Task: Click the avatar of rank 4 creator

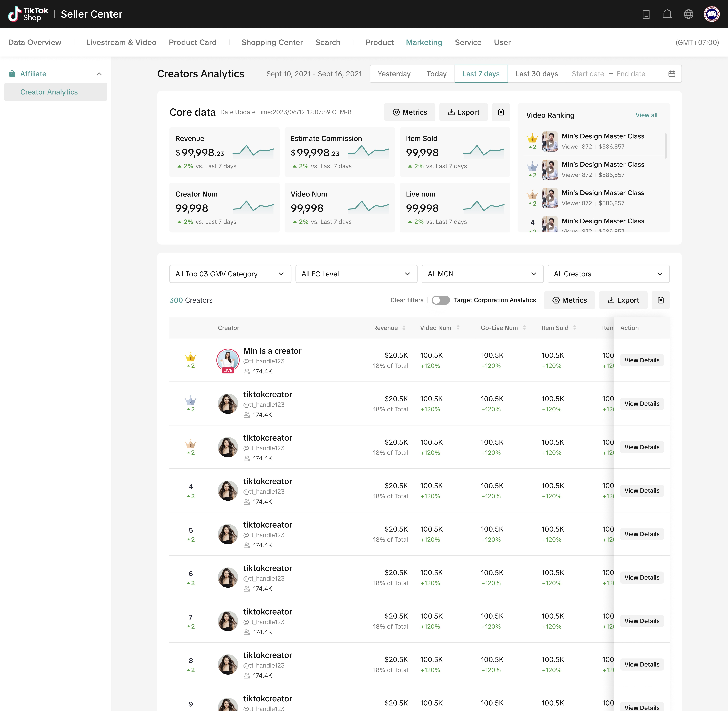Action: [x=228, y=491]
